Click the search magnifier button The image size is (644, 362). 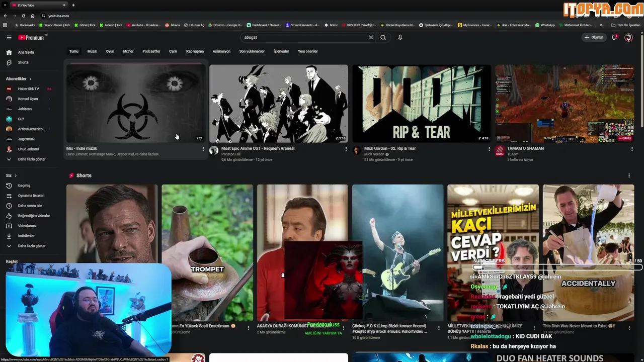[383, 37]
